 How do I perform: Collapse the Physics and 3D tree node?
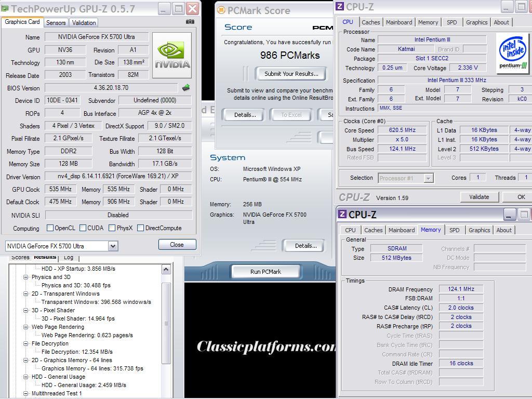point(25,277)
